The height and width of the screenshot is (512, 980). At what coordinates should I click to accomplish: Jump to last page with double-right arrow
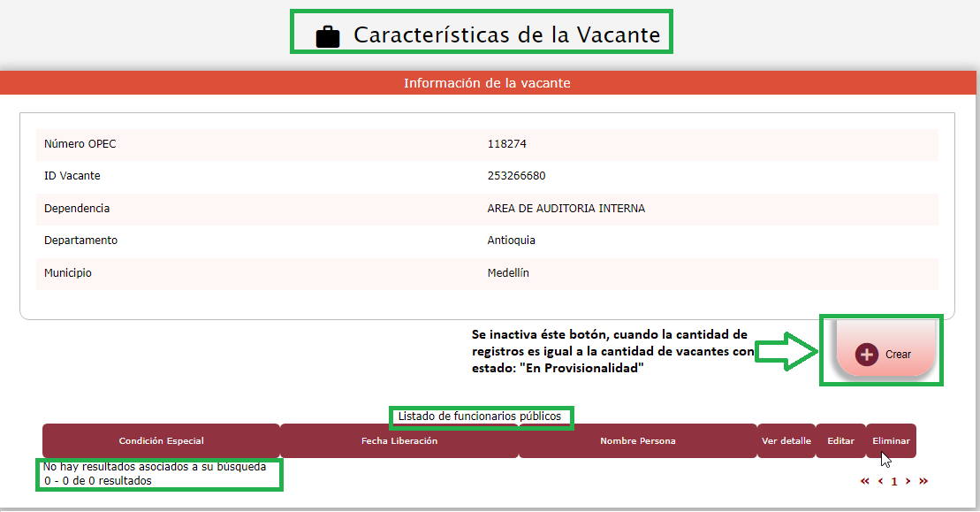pyautogui.click(x=923, y=481)
